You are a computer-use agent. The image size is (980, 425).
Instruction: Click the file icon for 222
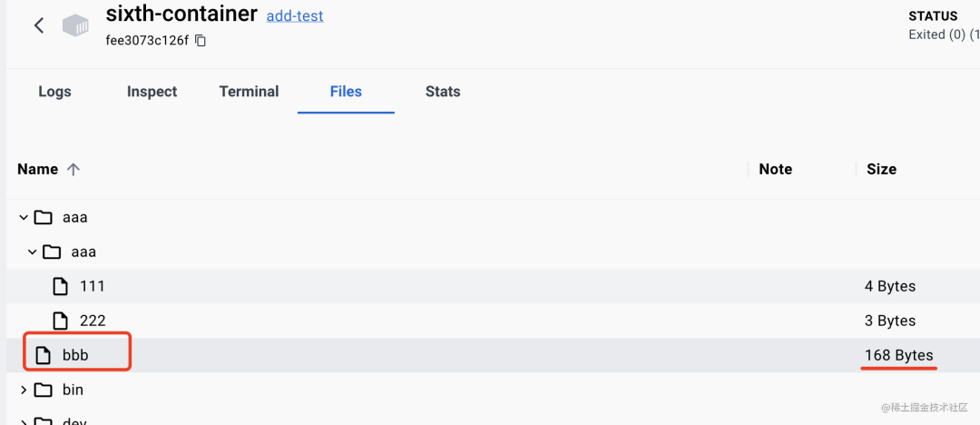60,321
